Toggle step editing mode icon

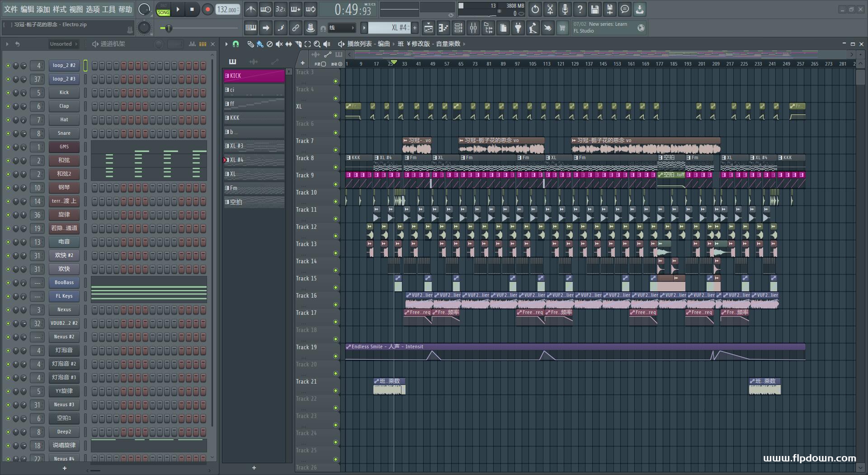pos(281,28)
